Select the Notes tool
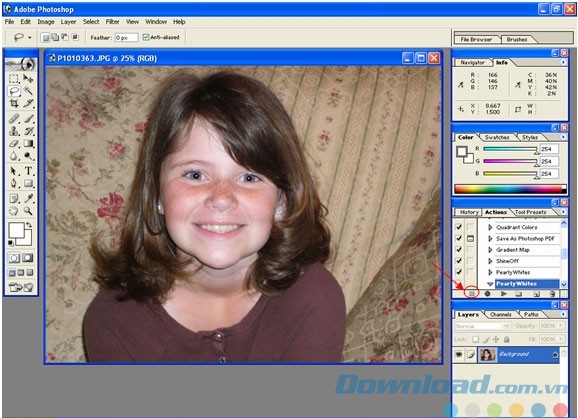Viewport: 578px width, 418px height. click(x=14, y=199)
